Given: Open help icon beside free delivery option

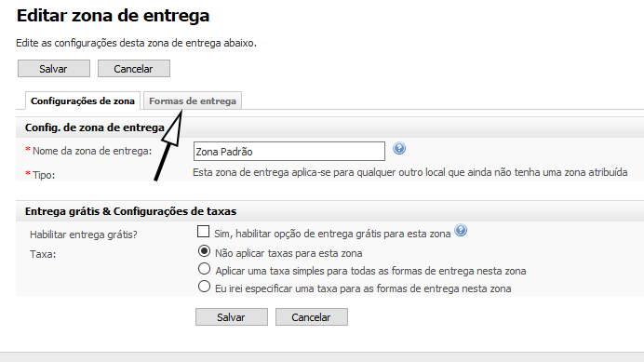Looking at the screenshot, I should pos(461,230).
